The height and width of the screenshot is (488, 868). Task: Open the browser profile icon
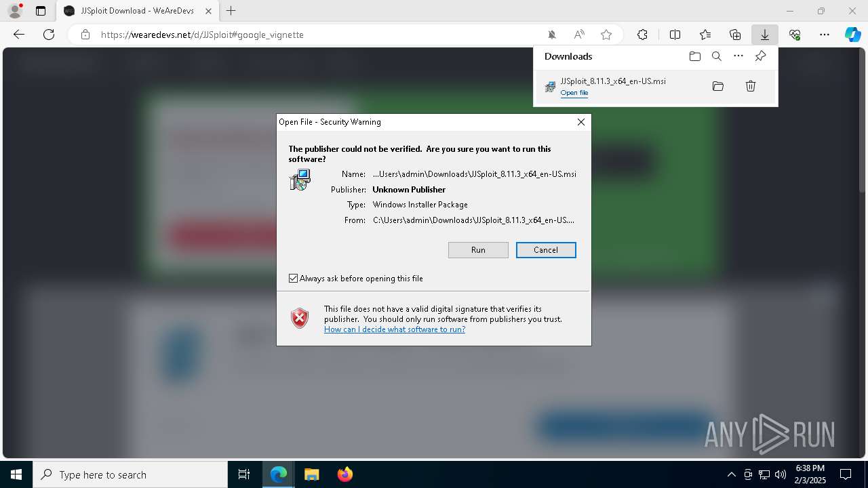tap(15, 11)
